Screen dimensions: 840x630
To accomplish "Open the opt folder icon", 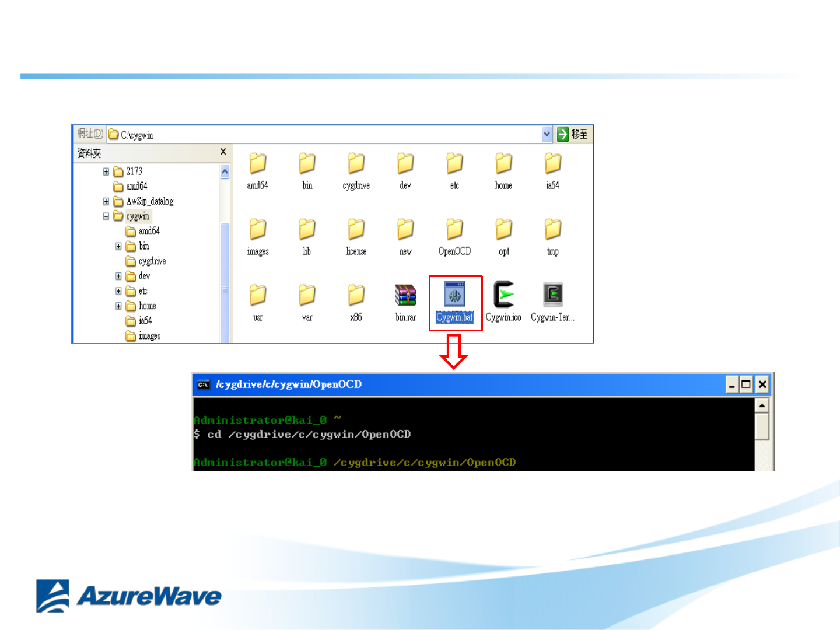I will (503, 230).
